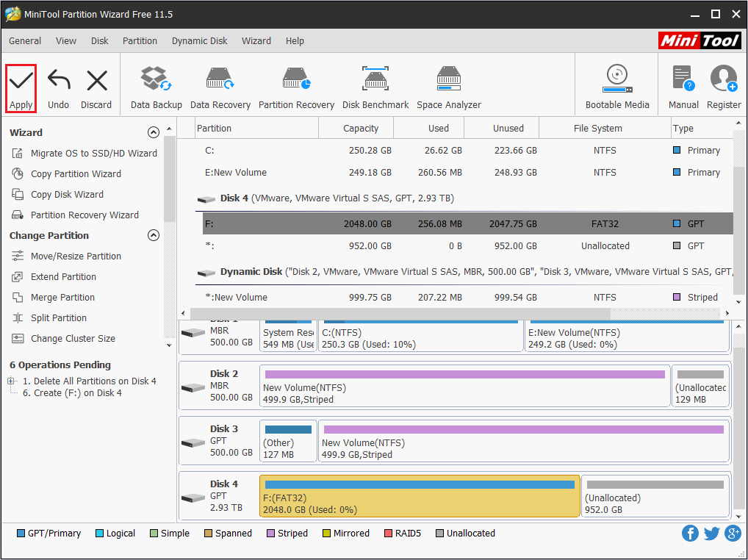The width and height of the screenshot is (748, 560).
Task: Open the Facebook share icon
Action: click(690, 534)
